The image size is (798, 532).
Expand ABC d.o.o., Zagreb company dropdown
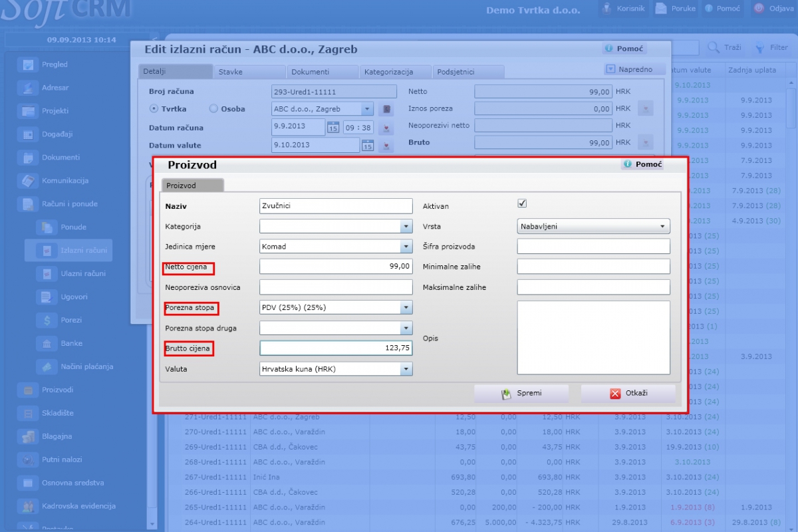pos(367,109)
